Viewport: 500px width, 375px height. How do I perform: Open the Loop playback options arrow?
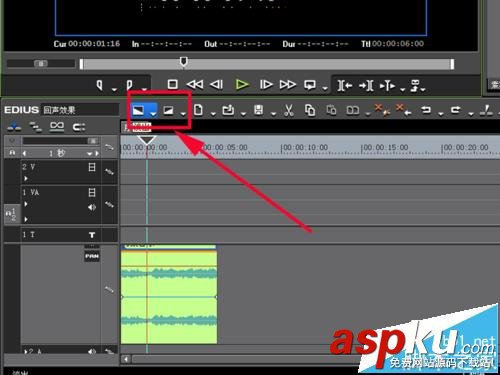(x=325, y=89)
